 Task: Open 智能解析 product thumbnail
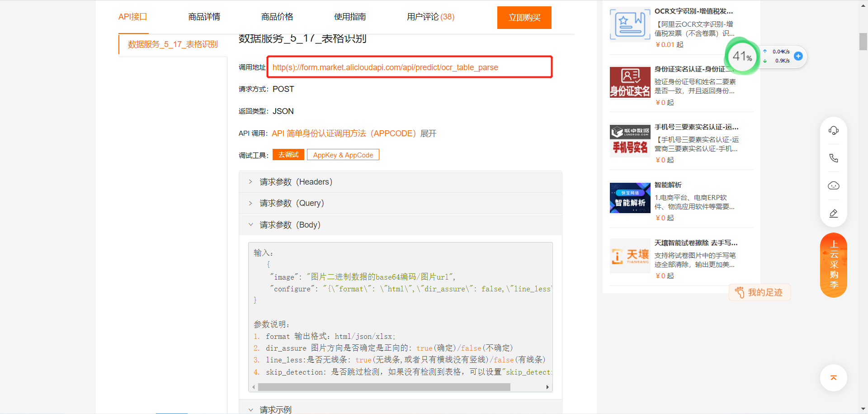[630, 198]
